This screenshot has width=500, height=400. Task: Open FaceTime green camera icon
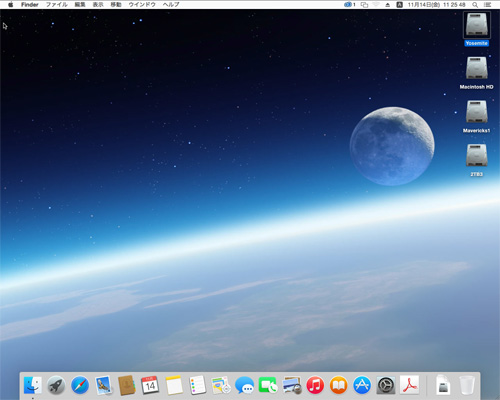(x=268, y=385)
